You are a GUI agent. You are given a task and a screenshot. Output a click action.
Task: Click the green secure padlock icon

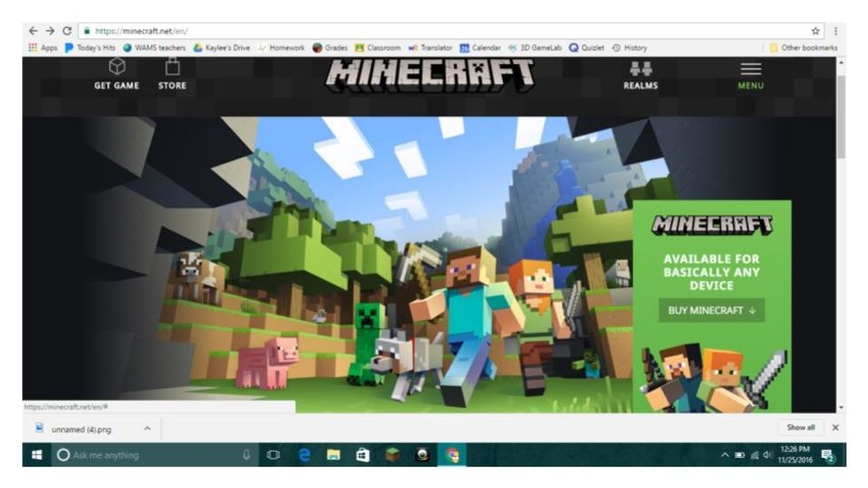(87, 31)
